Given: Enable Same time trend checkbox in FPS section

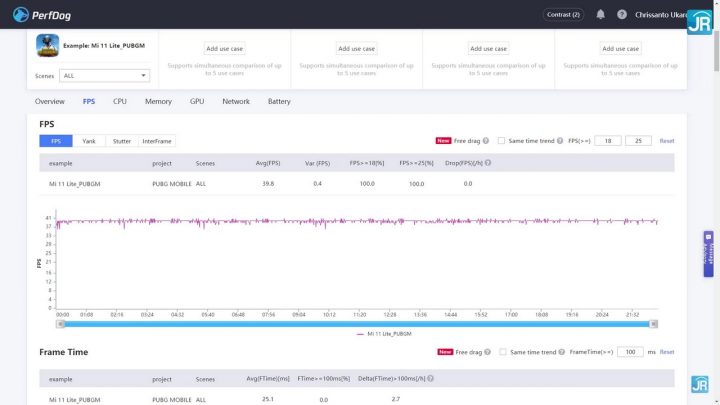Looking at the screenshot, I should [x=501, y=141].
